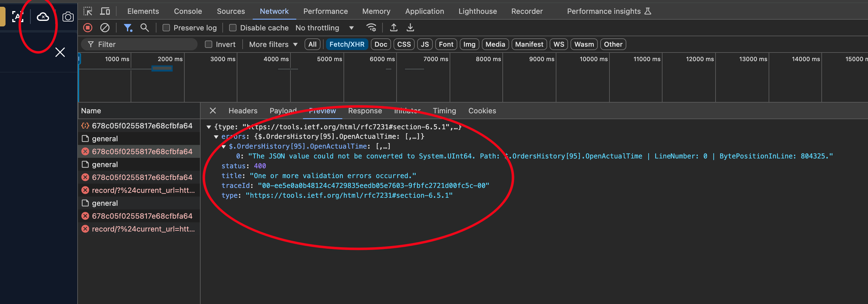Click the traceId value string
The width and height of the screenshot is (868, 304).
373,185
